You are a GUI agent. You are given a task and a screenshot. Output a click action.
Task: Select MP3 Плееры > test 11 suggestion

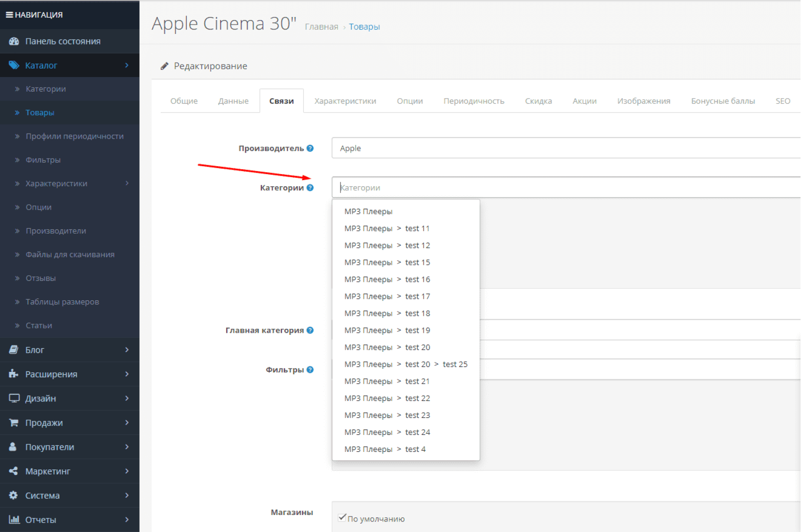[406, 229]
